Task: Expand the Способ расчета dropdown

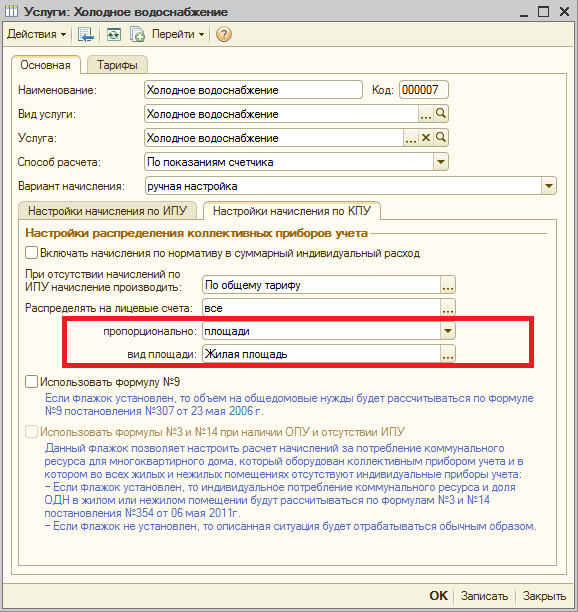Action: tap(441, 162)
